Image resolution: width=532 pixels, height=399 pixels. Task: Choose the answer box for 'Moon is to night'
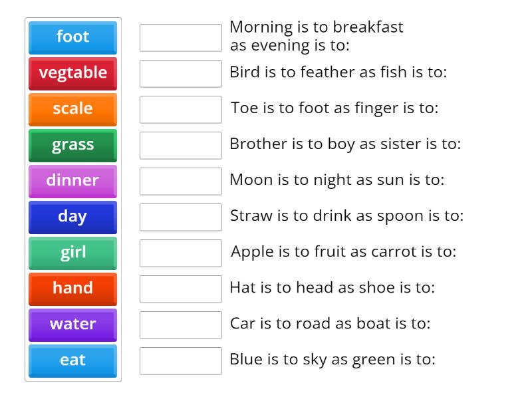coord(180,182)
